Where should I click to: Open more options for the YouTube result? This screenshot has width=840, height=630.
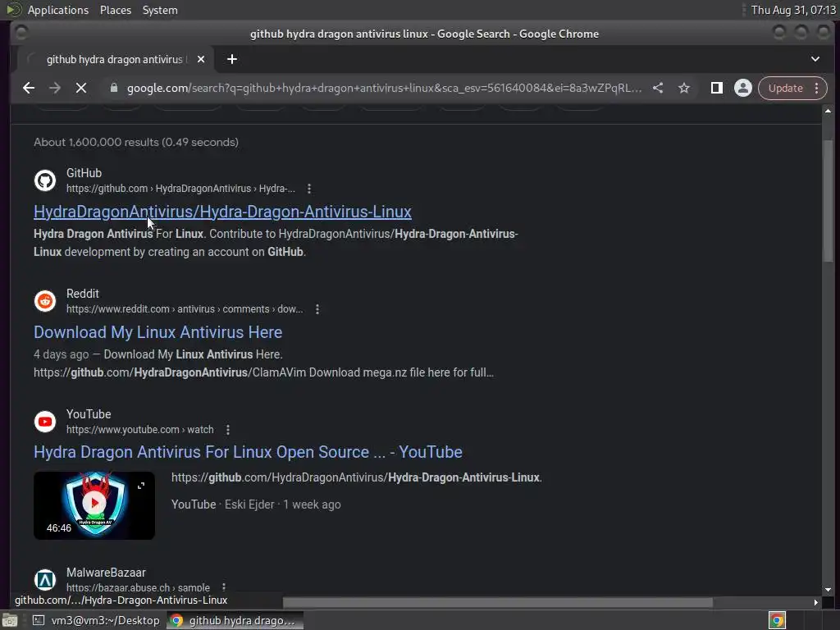coord(228,430)
